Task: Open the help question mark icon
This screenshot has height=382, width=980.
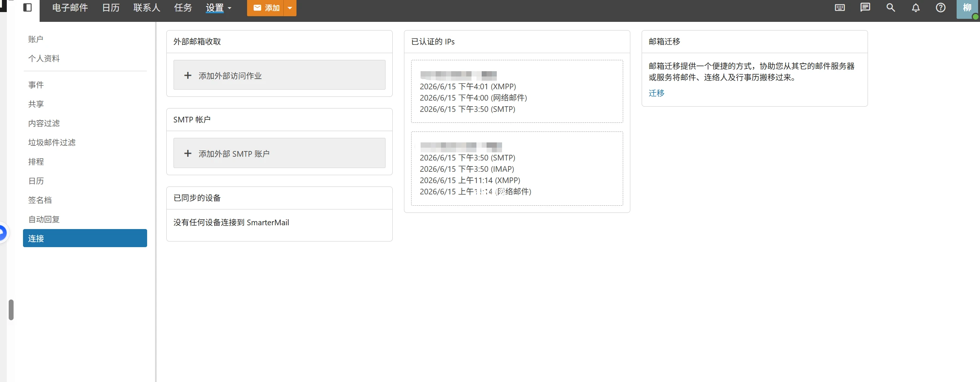Action: (941, 8)
